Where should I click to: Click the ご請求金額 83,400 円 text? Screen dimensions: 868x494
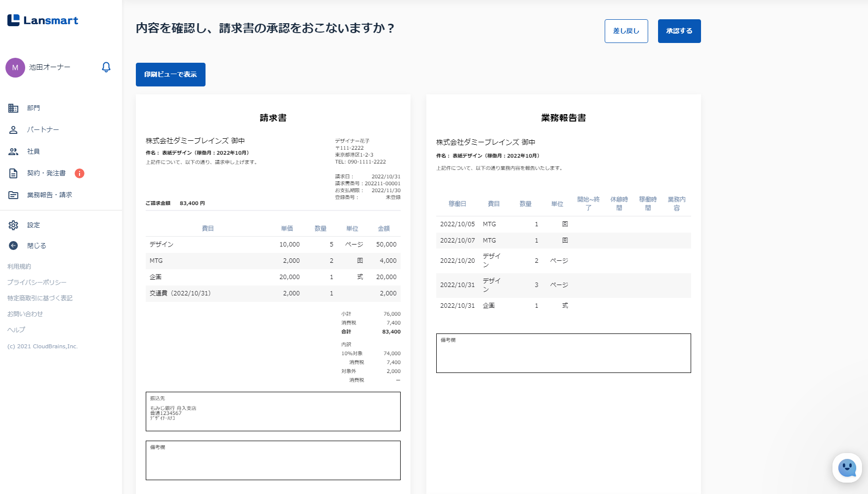coord(175,204)
